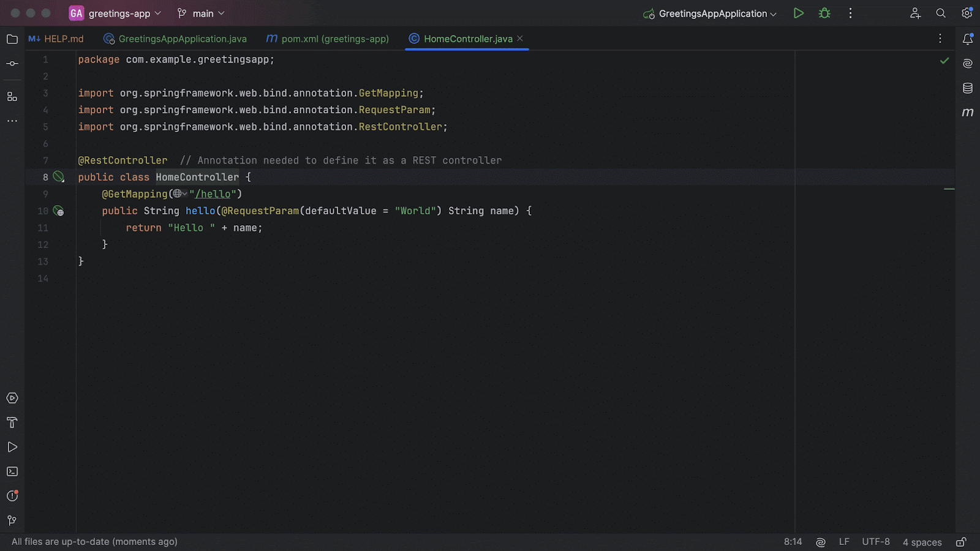Select the HomeController.java tab

[x=468, y=39]
